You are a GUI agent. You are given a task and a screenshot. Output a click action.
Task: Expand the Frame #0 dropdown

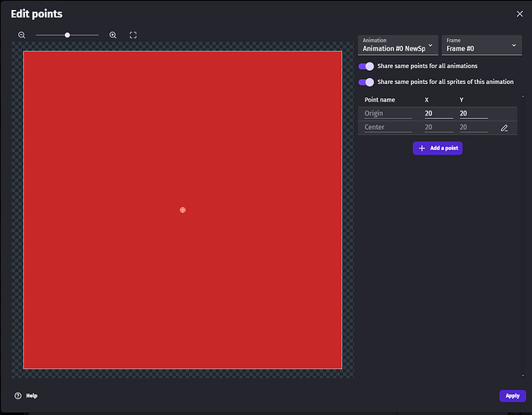click(x=480, y=45)
